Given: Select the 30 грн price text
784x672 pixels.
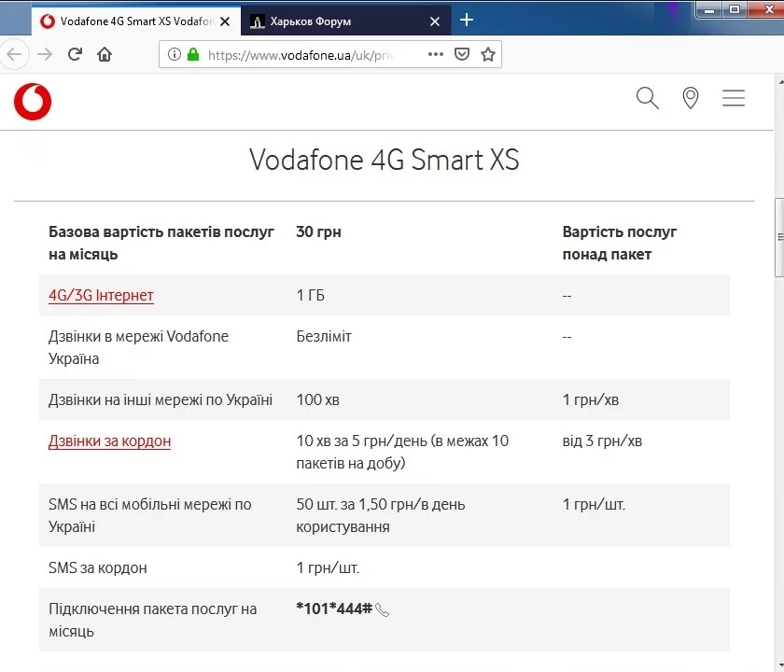Looking at the screenshot, I should click(318, 232).
